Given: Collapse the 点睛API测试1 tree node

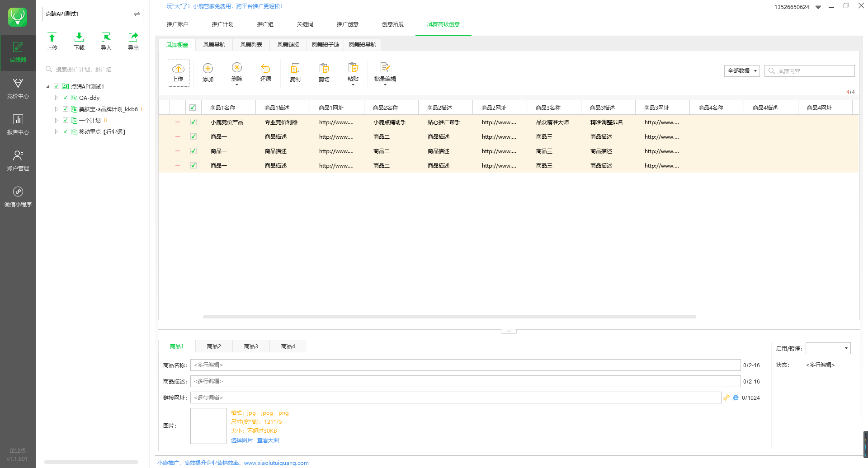Looking at the screenshot, I should [x=48, y=86].
